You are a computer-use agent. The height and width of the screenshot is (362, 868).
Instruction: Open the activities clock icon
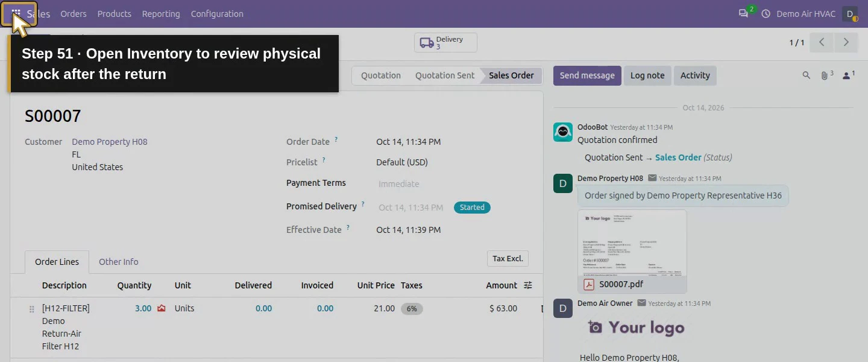pyautogui.click(x=766, y=13)
